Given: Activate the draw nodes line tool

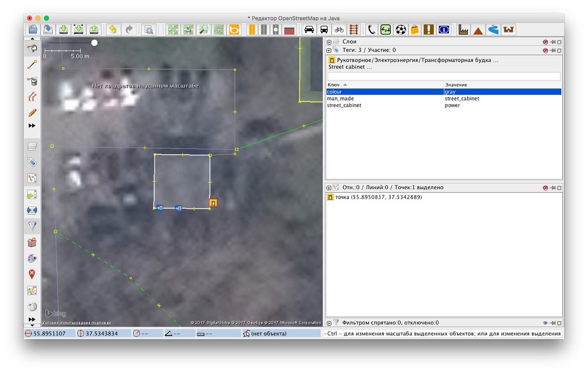Looking at the screenshot, I should click(x=32, y=65).
